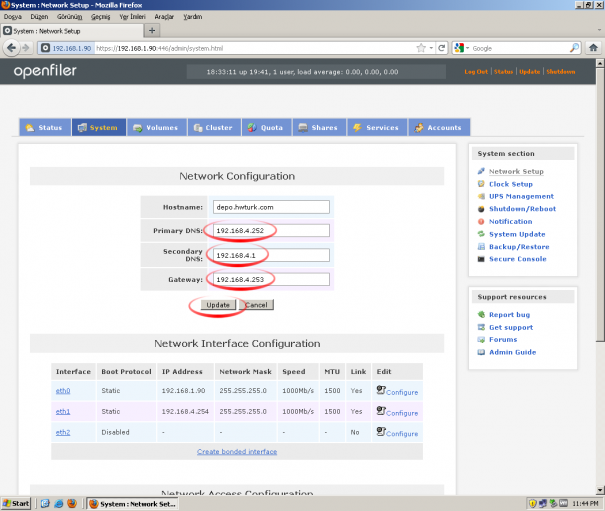Screen dimensions: 605x511
Task: Click the Forums icon
Action: pyautogui.click(x=481, y=340)
